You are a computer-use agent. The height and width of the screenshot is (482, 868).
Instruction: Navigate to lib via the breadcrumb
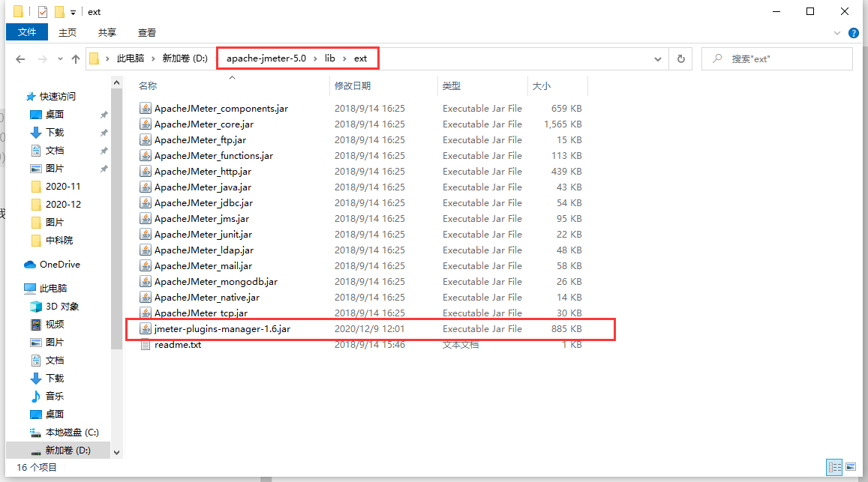pos(329,58)
